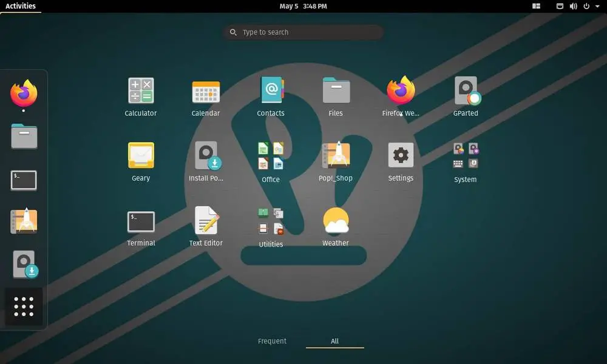This screenshot has height=364, width=607.
Task: Click the magnifier icon in the search bar
Action: point(233,32)
